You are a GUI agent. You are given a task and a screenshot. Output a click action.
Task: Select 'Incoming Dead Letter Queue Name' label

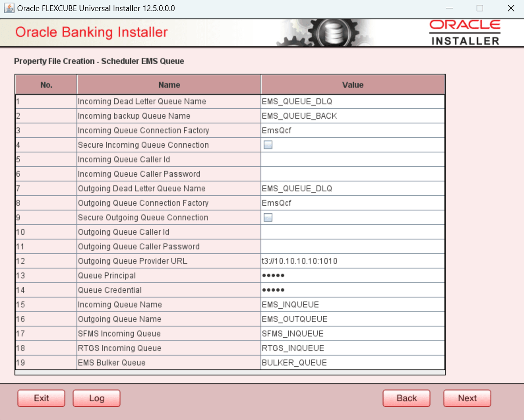tap(142, 101)
